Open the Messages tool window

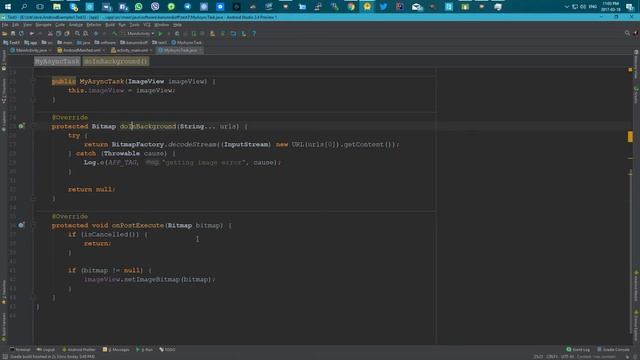click(116, 349)
